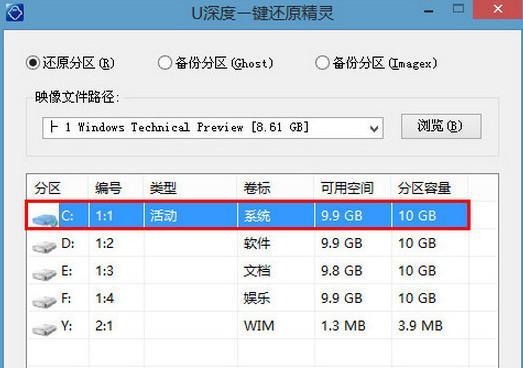Click the Windows Technical Preview combo box
Viewport: 523px width, 368px height.
[213, 128]
